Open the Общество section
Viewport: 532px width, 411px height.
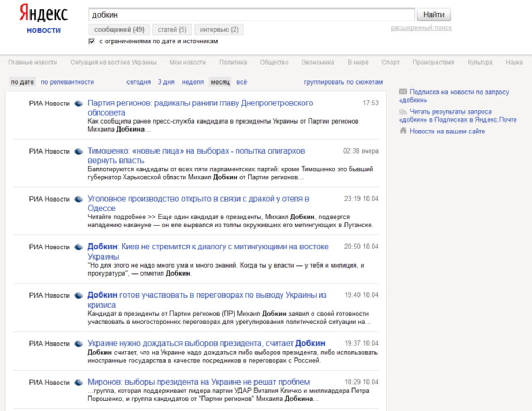[x=274, y=62]
